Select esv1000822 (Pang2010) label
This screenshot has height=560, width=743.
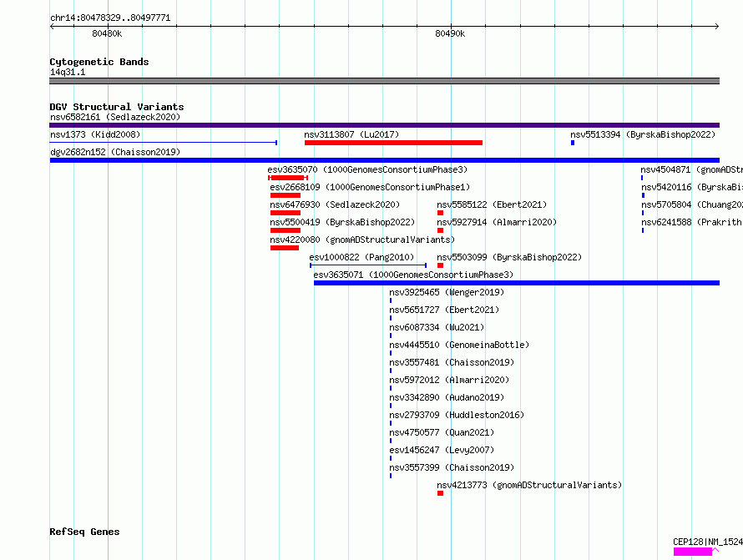click(361, 257)
